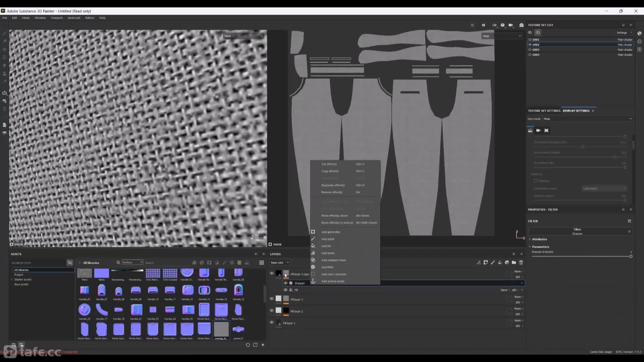
Task: Remove the Sharpen effect from layer stack
Action: (x=522, y=283)
